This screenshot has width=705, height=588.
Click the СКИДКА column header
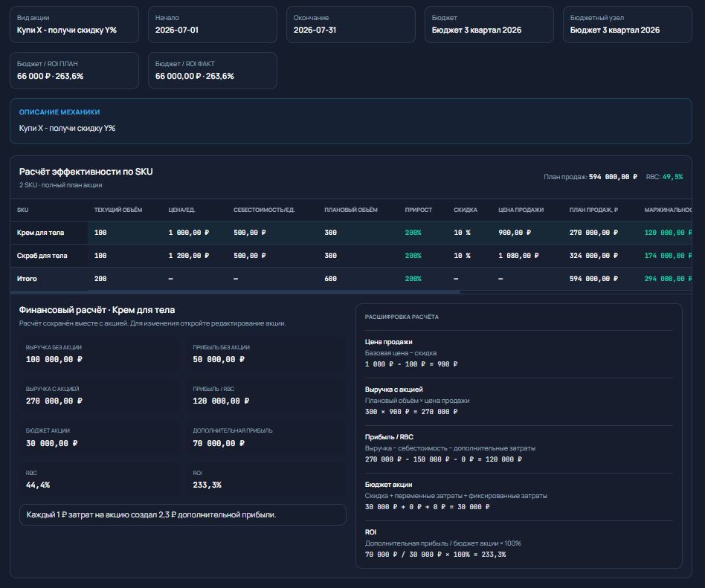pyautogui.click(x=466, y=210)
